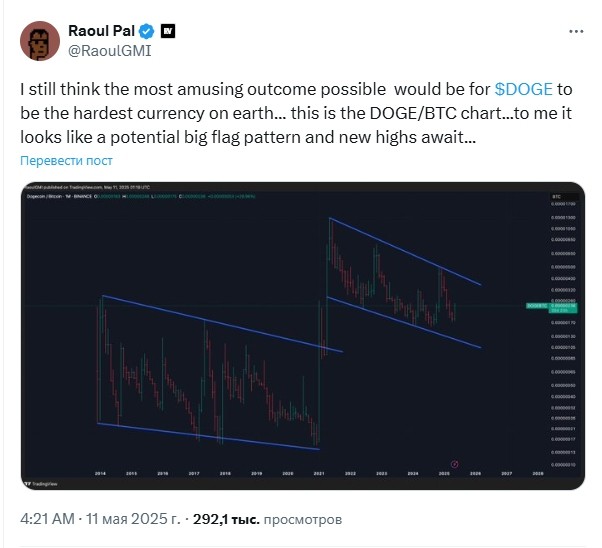Click the 2014 label on the time axis
The width and height of the screenshot is (602, 548).
[100, 471]
